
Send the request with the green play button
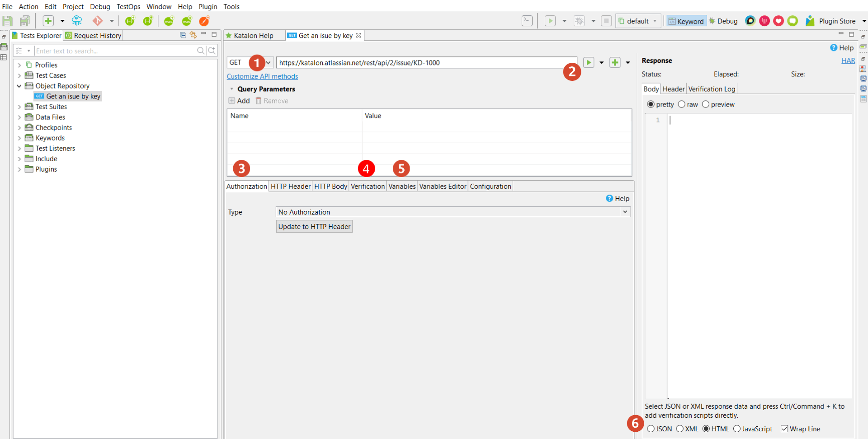point(589,62)
